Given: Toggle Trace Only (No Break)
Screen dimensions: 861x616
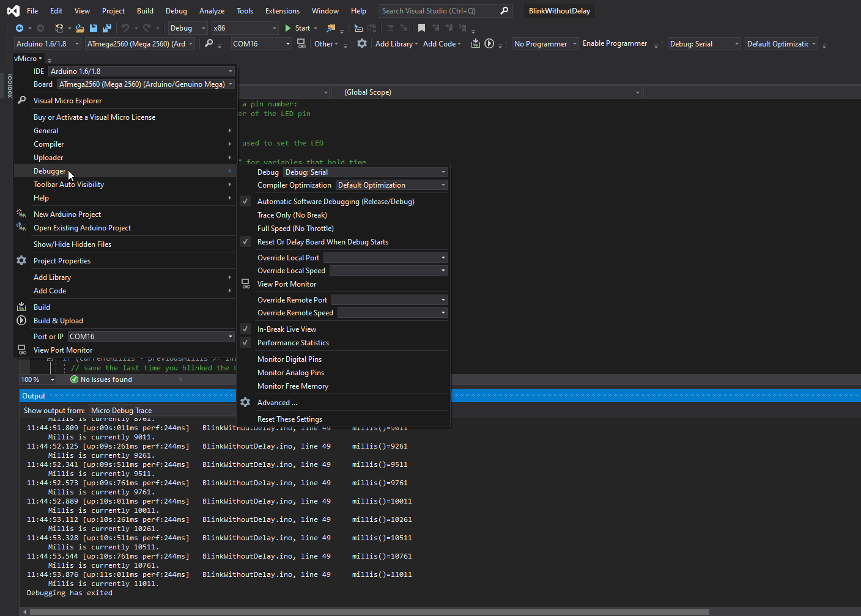Looking at the screenshot, I should (x=344, y=215).
